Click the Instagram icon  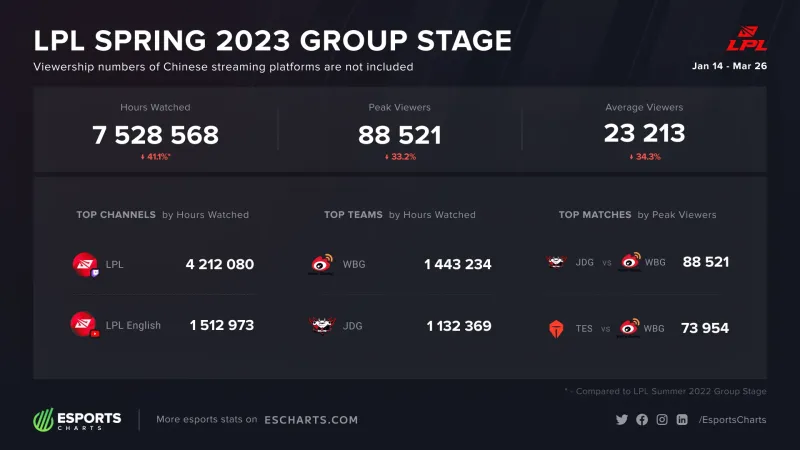[x=662, y=419]
